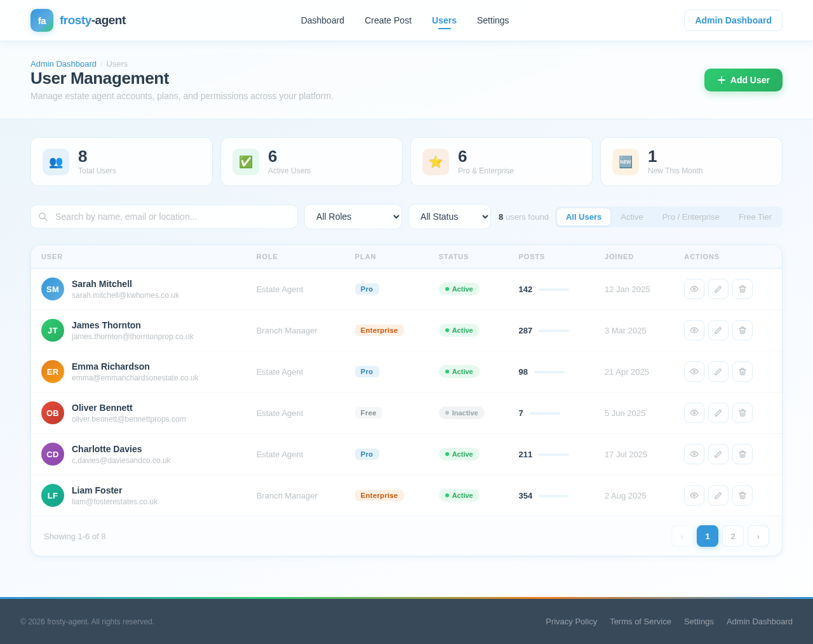Image resolution: width=813 pixels, height=644 pixels.
Task: Open the Settings navigation item
Action: 493,20
